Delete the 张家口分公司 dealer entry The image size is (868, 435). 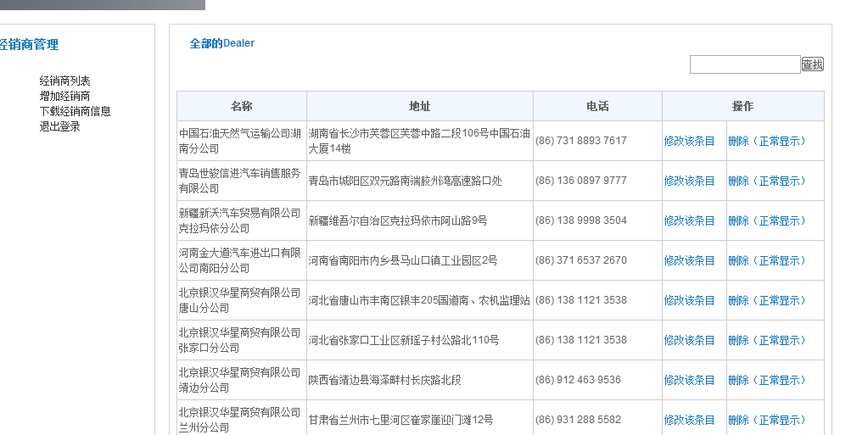(x=767, y=340)
